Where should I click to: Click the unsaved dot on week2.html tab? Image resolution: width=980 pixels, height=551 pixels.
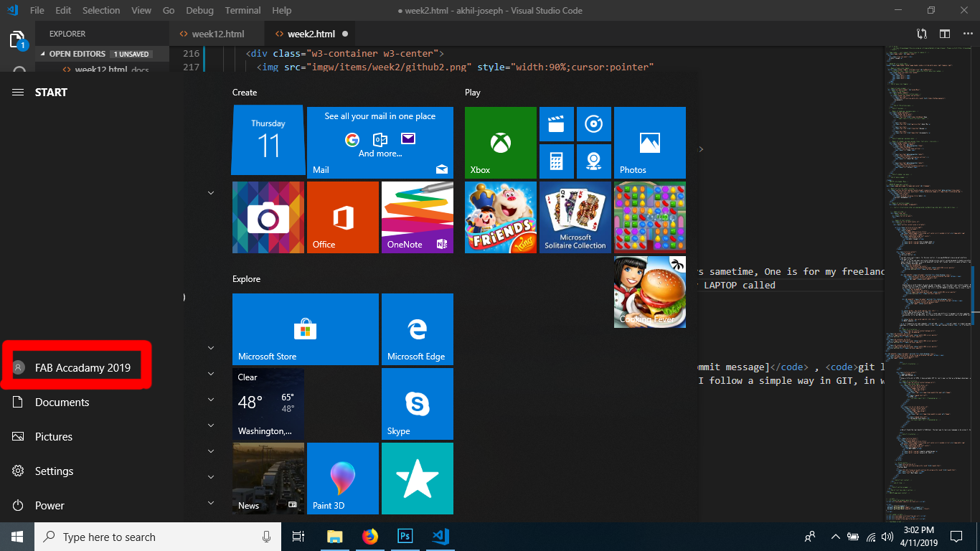345,34
